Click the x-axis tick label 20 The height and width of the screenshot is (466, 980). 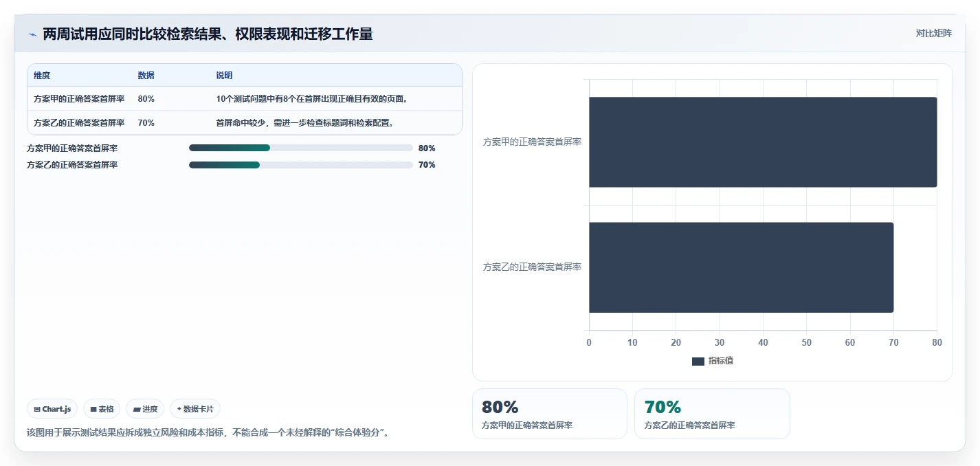coord(676,342)
